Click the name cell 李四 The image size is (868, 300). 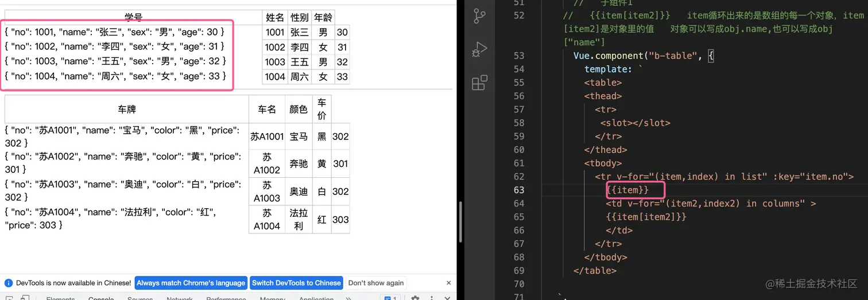[300, 47]
